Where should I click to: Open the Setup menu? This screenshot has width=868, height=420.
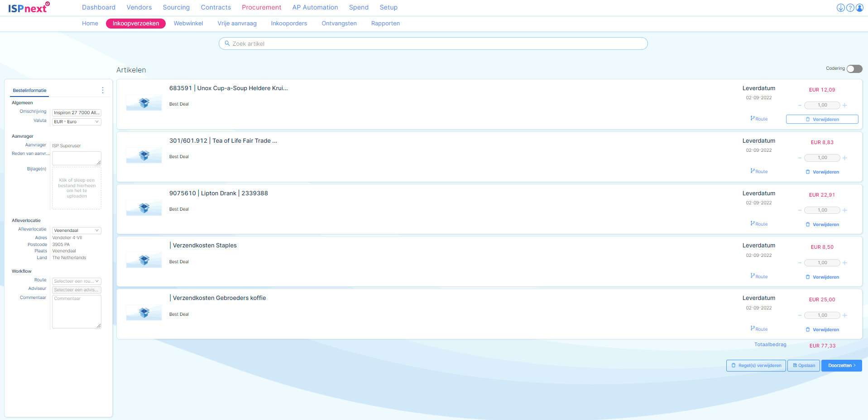click(388, 7)
